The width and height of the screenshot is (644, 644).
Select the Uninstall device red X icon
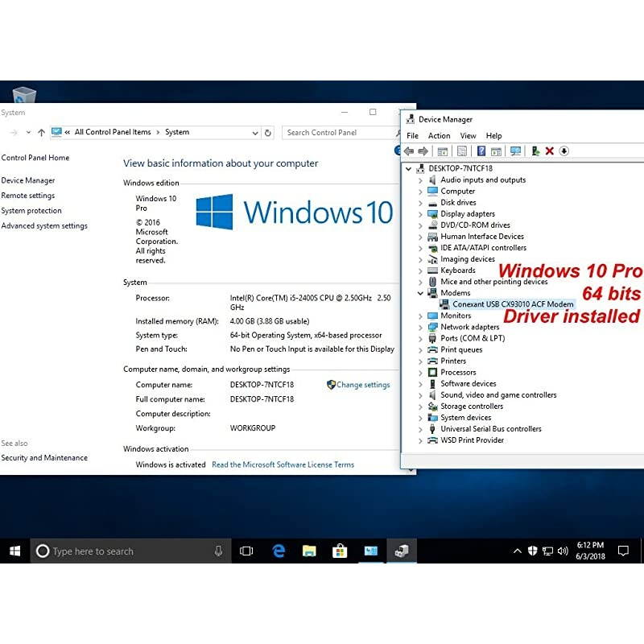tap(549, 151)
